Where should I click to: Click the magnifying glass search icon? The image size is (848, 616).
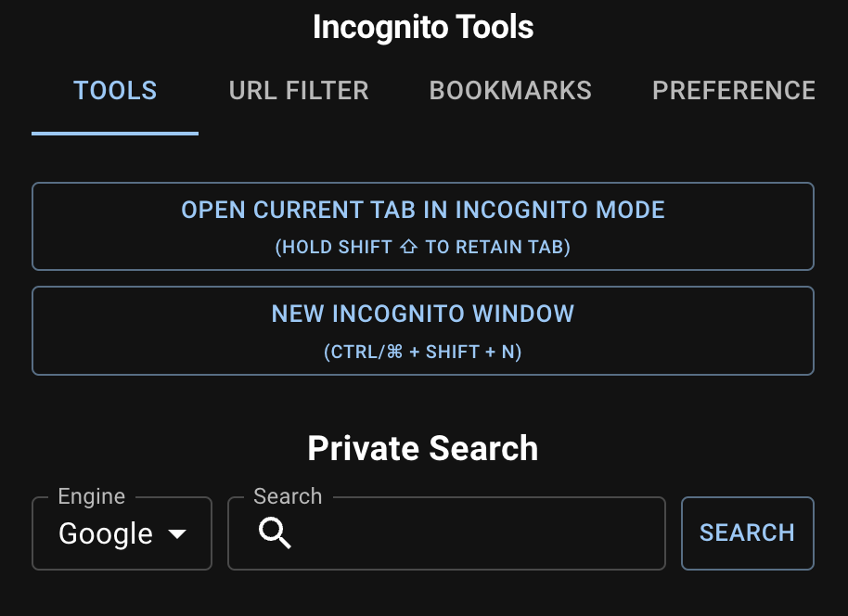[x=275, y=535]
